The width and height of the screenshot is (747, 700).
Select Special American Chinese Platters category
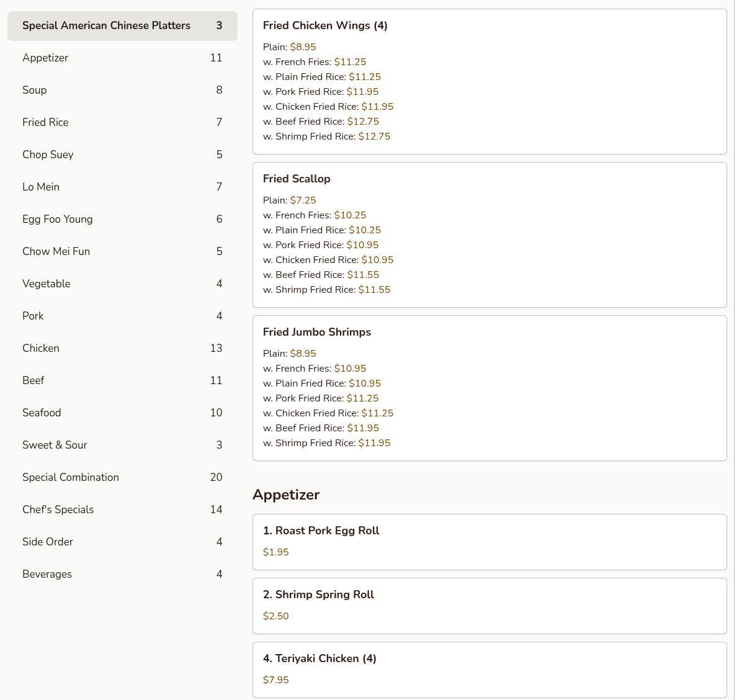click(122, 25)
